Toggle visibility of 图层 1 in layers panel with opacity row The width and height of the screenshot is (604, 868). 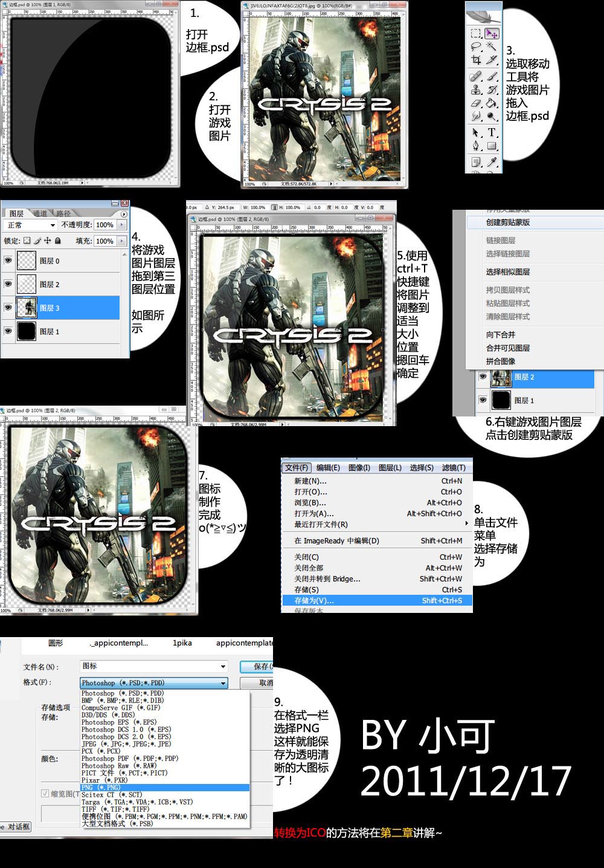coord(8,331)
